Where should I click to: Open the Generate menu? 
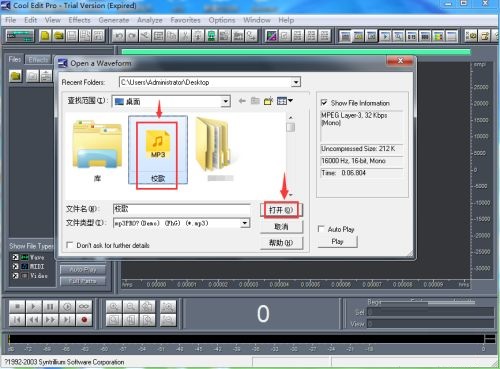click(114, 20)
